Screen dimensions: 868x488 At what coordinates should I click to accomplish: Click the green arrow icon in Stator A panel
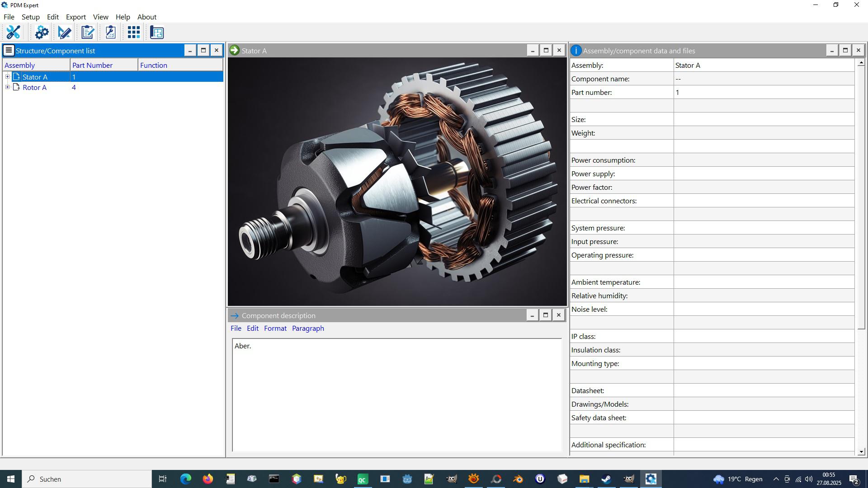(x=234, y=50)
